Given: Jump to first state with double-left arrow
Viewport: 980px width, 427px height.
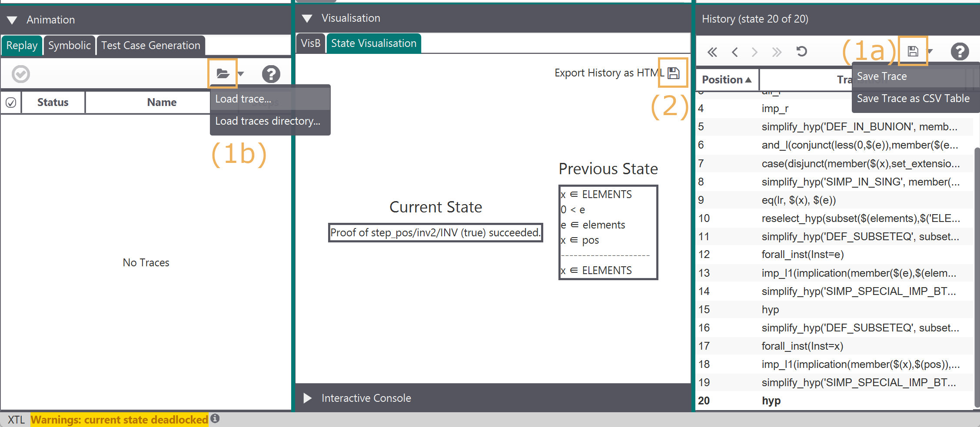Looking at the screenshot, I should pos(712,52).
